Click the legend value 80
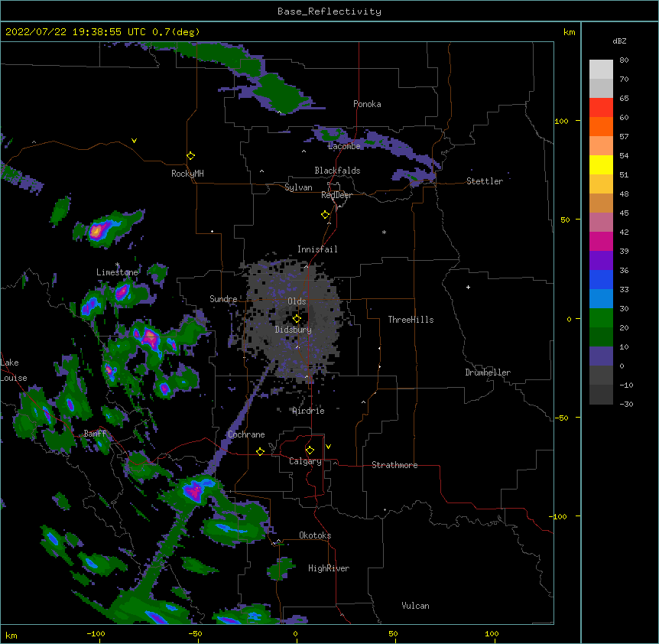 624,60
